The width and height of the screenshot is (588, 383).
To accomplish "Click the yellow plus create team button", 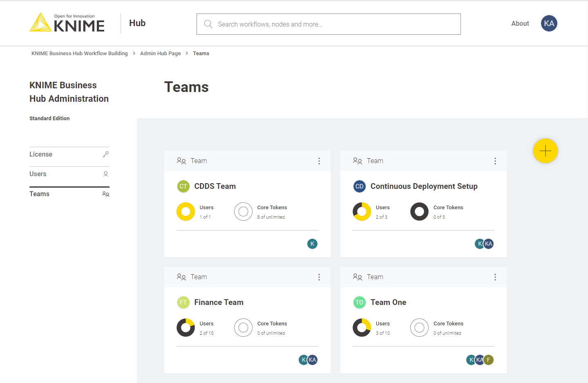I will pos(545,151).
